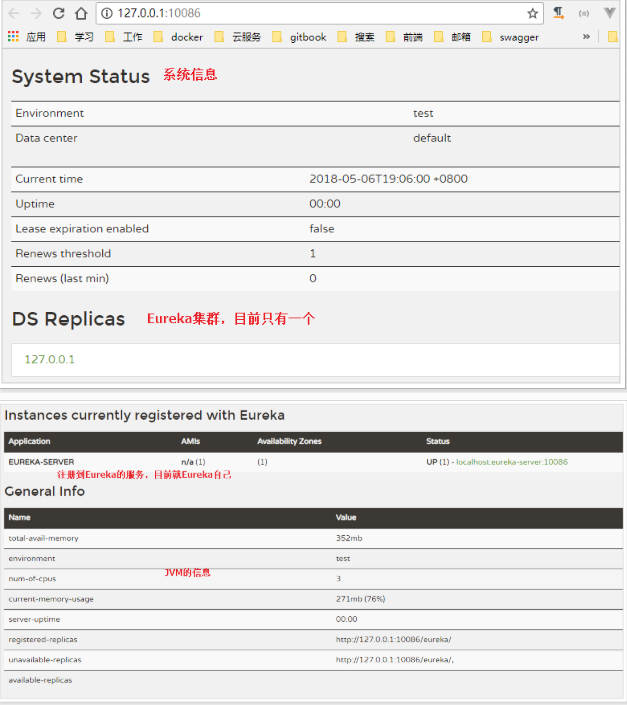This screenshot has height=705, width=627.
Task: Go to the browser home page icon
Action: pos(81,13)
